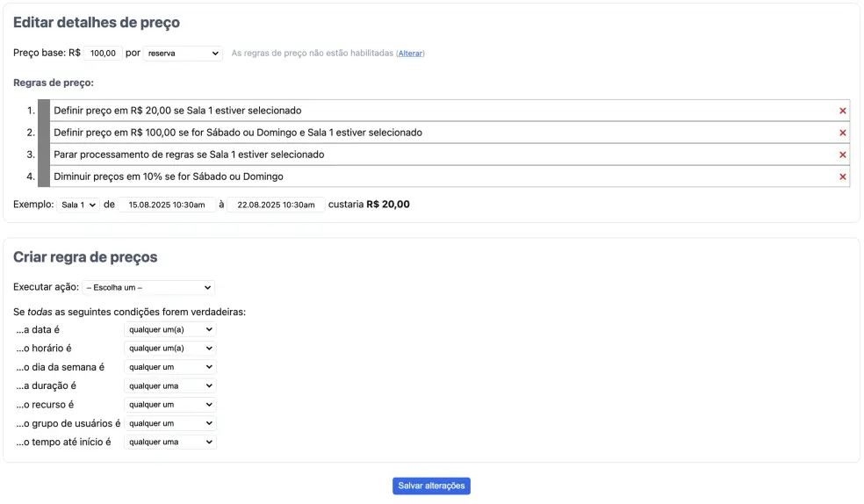The height and width of the screenshot is (504, 864).
Task: Remove rule 2 using its red X
Action: 843,133
